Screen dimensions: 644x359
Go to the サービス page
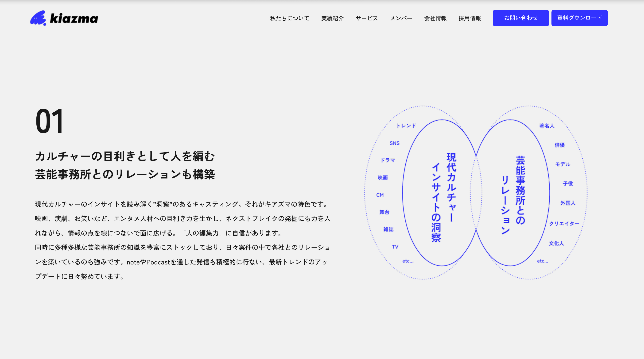(366, 18)
